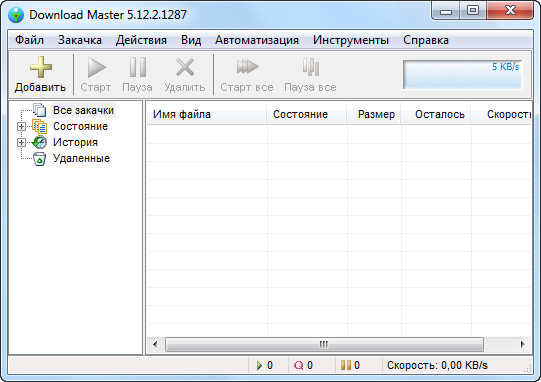Open the Вид menu
Viewport: 541px width, 382px height.
click(x=191, y=40)
